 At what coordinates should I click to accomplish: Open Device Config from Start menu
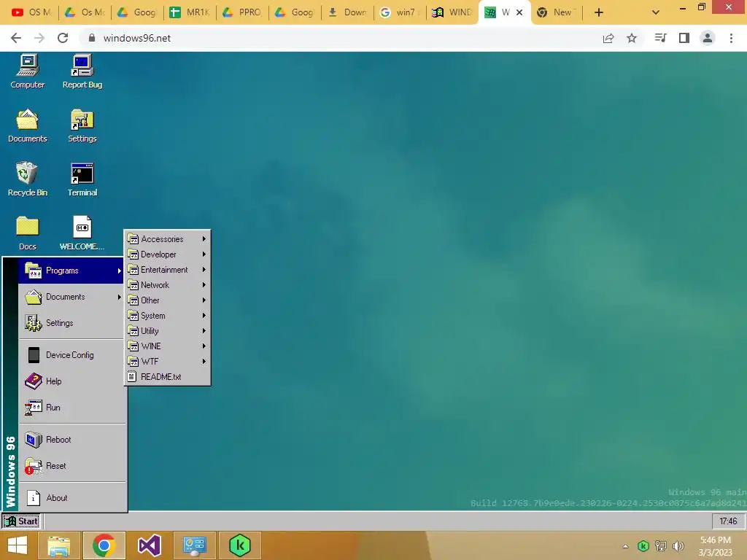point(71,355)
